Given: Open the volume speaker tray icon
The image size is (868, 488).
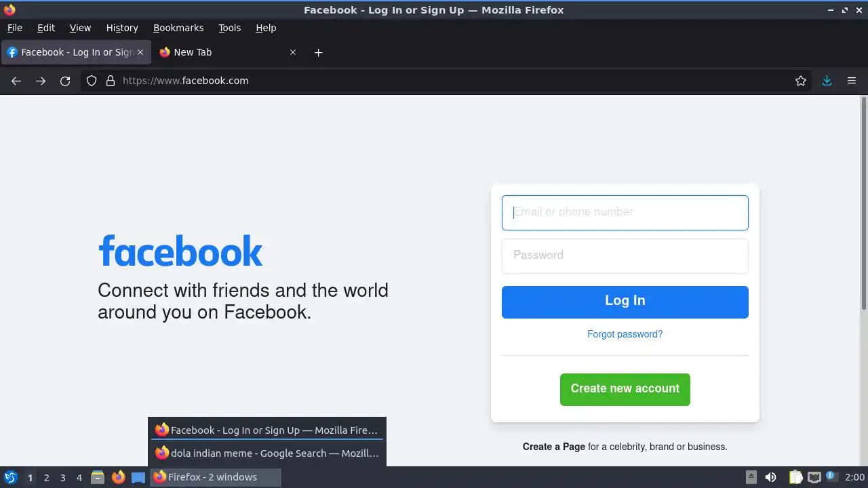Looking at the screenshot, I should click(x=770, y=477).
